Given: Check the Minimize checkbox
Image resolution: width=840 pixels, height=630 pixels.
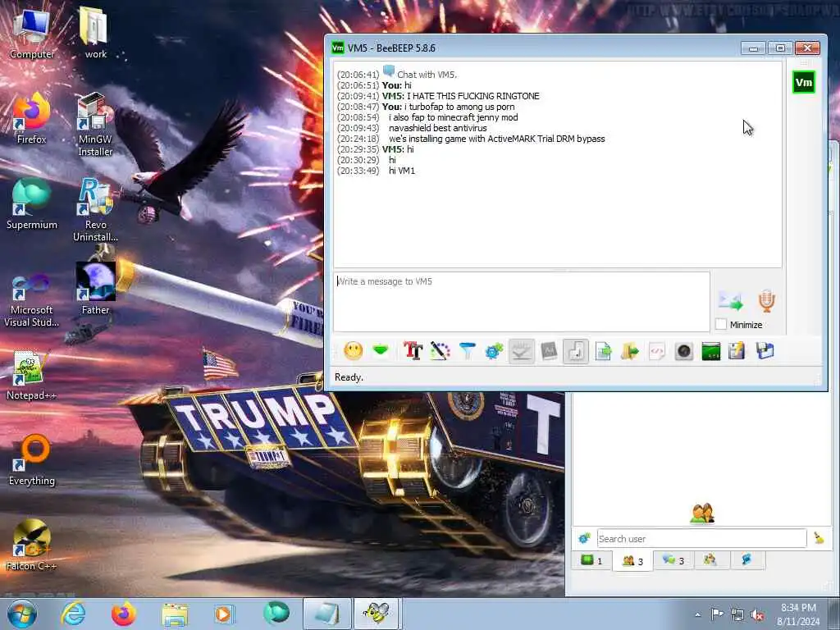Looking at the screenshot, I should point(721,324).
